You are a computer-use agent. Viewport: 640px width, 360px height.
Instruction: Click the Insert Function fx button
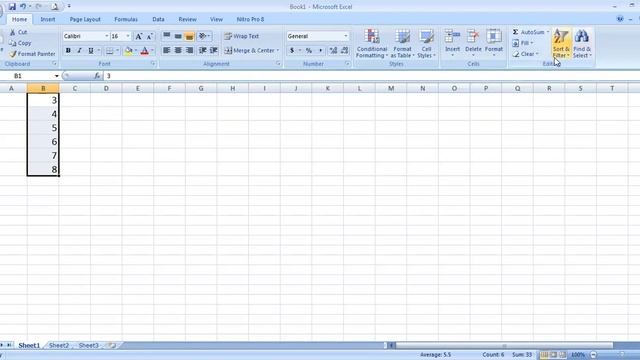97,76
